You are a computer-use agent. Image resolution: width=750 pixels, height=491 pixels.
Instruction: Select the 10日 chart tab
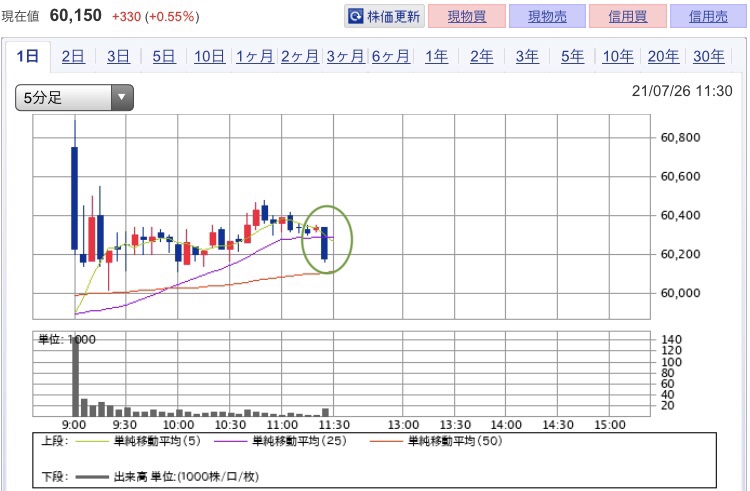coord(209,57)
